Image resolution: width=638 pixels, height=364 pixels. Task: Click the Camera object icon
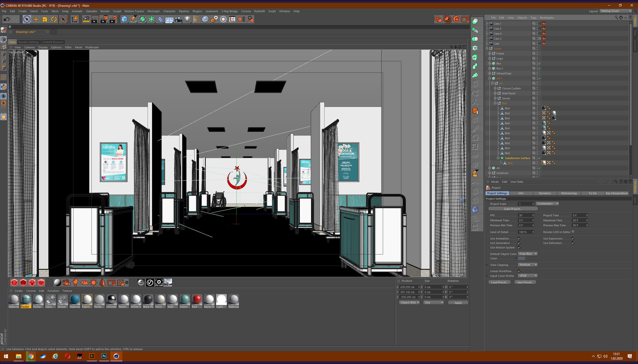tap(178, 19)
